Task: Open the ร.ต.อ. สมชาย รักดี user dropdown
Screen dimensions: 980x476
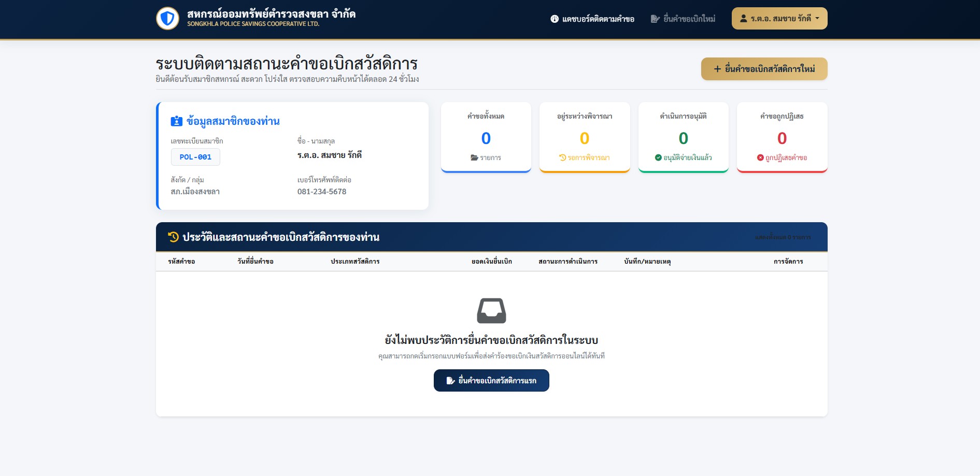Action: click(x=779, y=19)
